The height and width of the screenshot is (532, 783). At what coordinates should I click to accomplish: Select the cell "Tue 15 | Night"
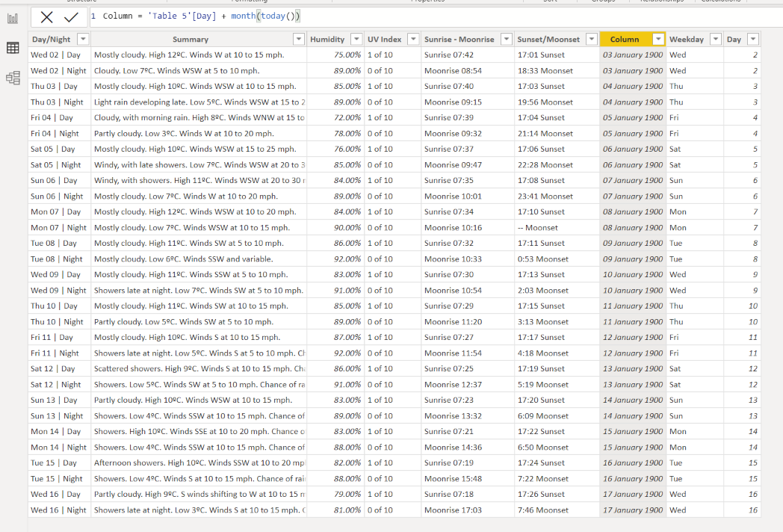[60, 478]
